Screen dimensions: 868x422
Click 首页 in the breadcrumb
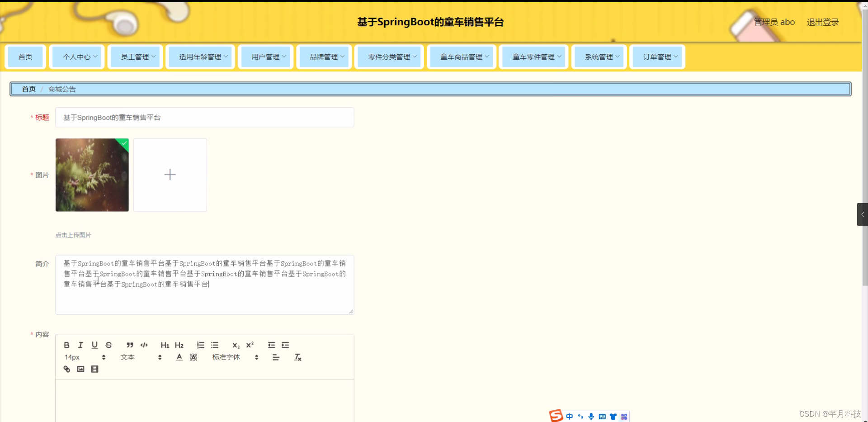[x=29, y=89]
